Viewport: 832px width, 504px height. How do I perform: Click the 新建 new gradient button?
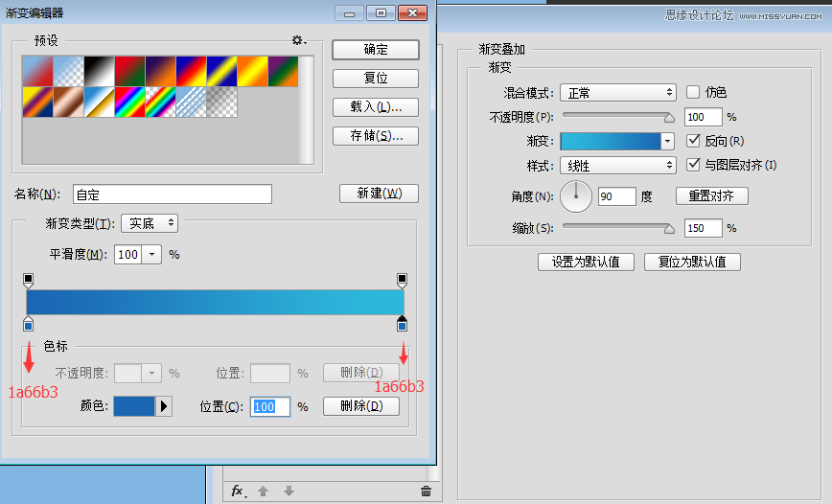(379, 194)
